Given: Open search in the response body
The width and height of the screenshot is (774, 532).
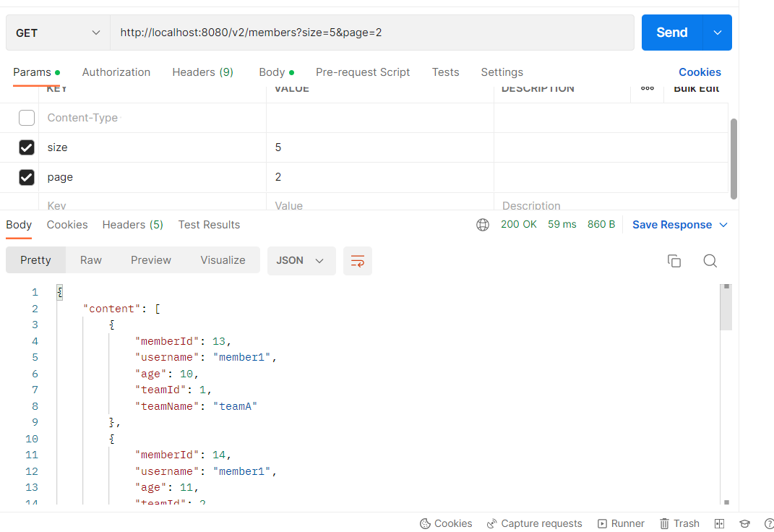Looking at the screenshot, I should (x=710, y=260).
